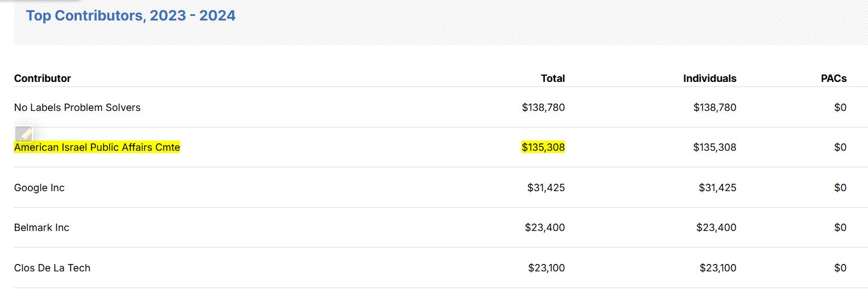Select the Google Inc contributor name
Viewport: 868px width, 289px height.
(39, 188)
